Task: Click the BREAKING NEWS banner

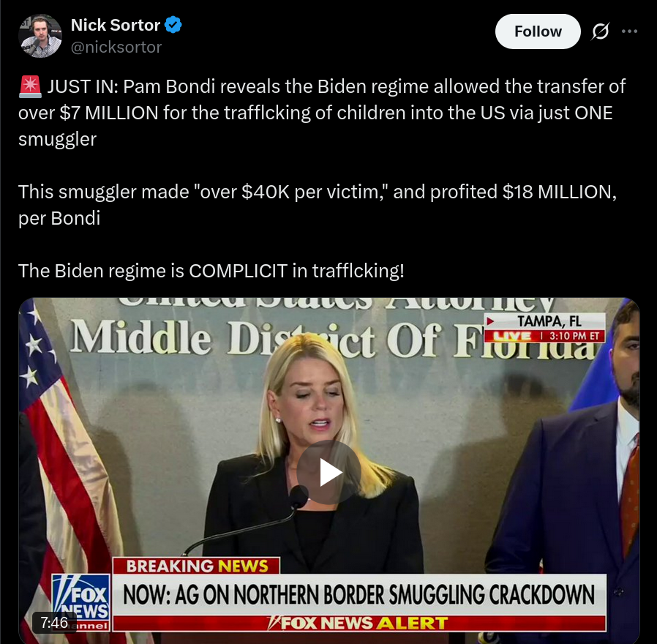Action: [196, 566]
